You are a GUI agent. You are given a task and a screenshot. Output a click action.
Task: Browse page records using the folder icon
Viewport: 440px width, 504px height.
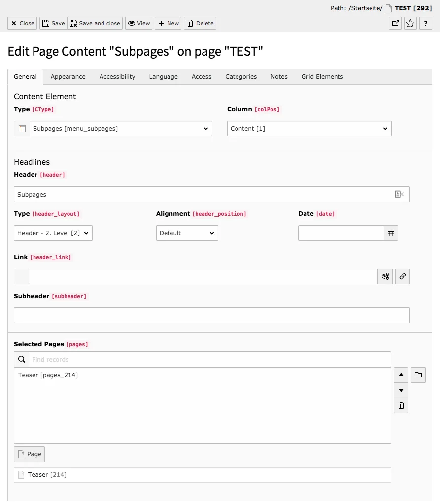(418, 375)
